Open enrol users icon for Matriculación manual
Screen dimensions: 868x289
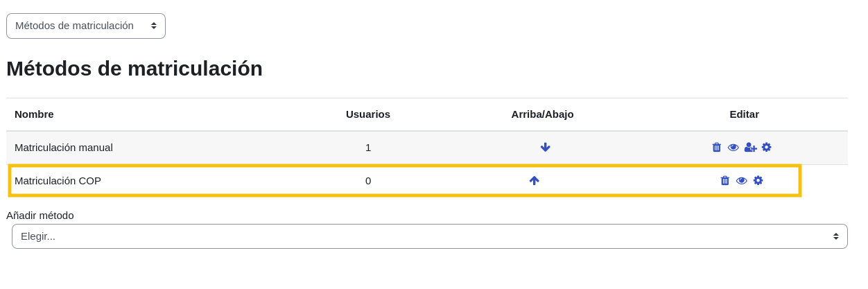click(x=750, y=147)
